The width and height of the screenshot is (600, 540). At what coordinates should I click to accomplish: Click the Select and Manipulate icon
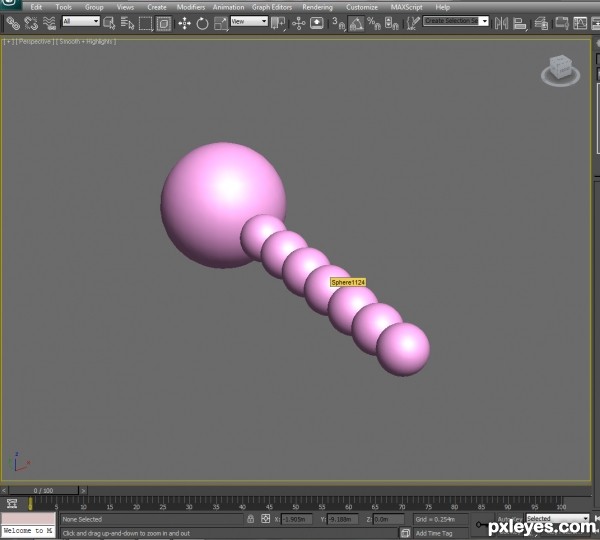298,23
